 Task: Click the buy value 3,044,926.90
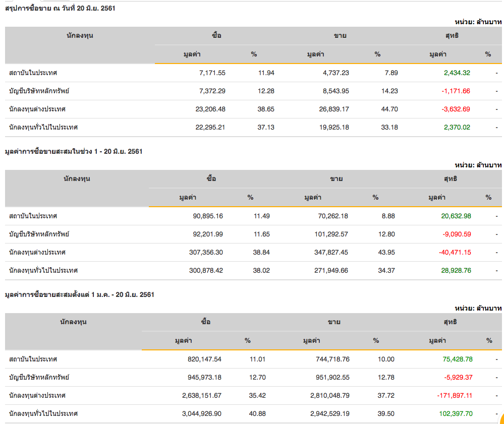tap(201, 413)
